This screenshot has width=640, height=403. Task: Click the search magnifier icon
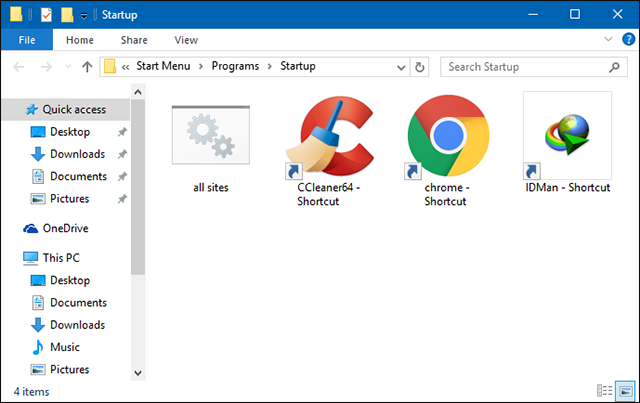(614, 67)
